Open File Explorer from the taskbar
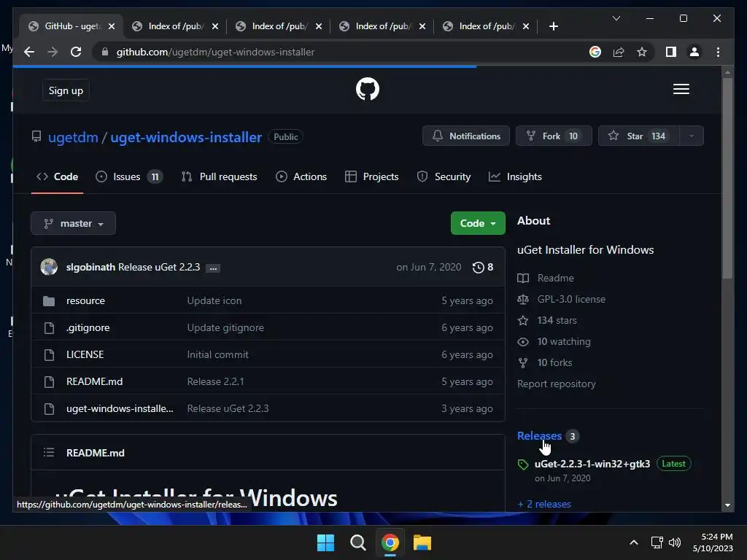 click(x=422, y=542)
